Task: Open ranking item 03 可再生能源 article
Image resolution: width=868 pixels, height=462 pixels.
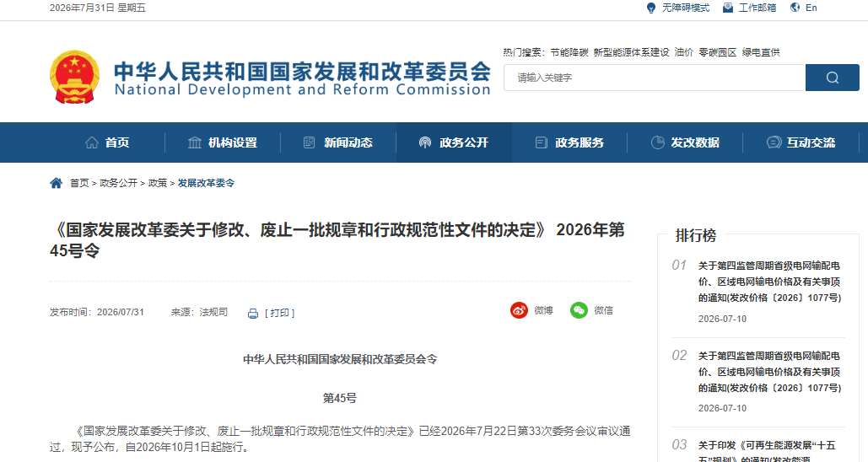Action: point(767,453)
